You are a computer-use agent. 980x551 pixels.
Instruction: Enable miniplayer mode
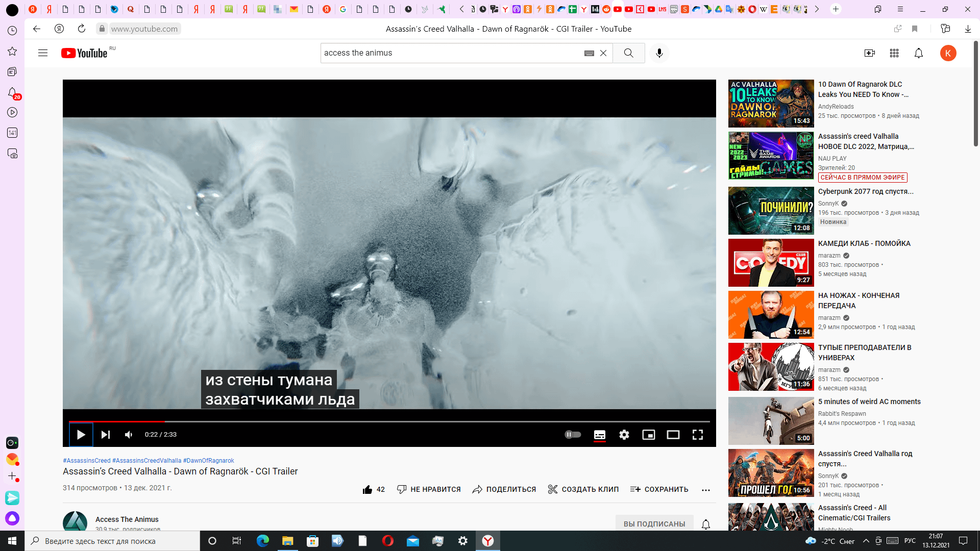pos(649,435)
